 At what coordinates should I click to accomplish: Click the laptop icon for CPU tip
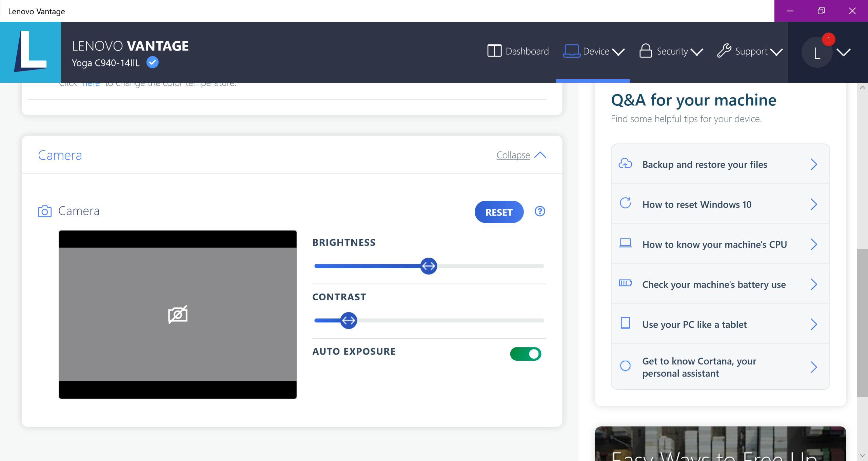point(625,243)
